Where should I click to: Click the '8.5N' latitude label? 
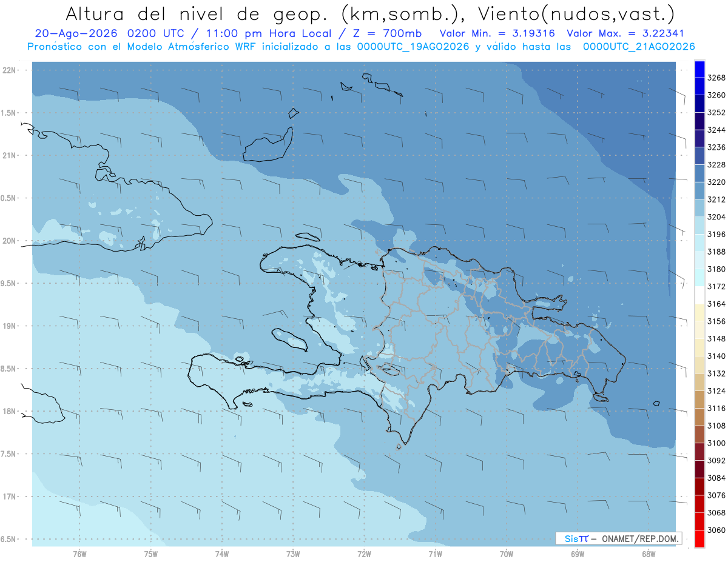click(8, 369)
